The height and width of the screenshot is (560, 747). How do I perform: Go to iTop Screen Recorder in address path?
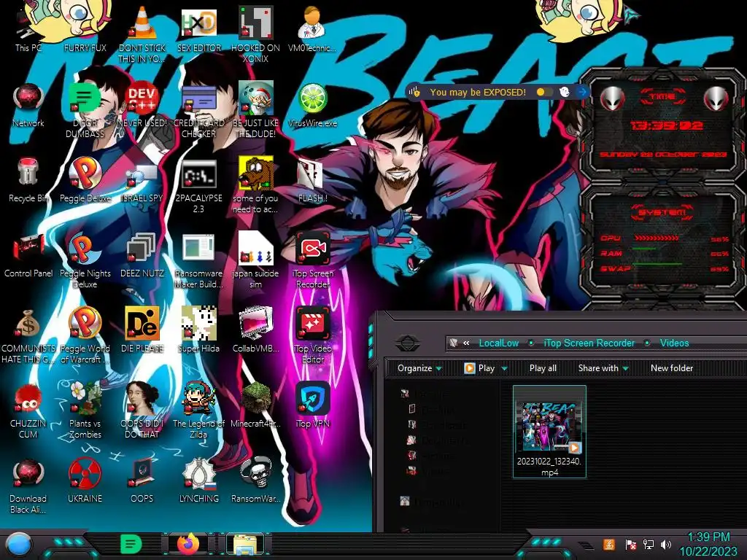(x=589, y=343)
